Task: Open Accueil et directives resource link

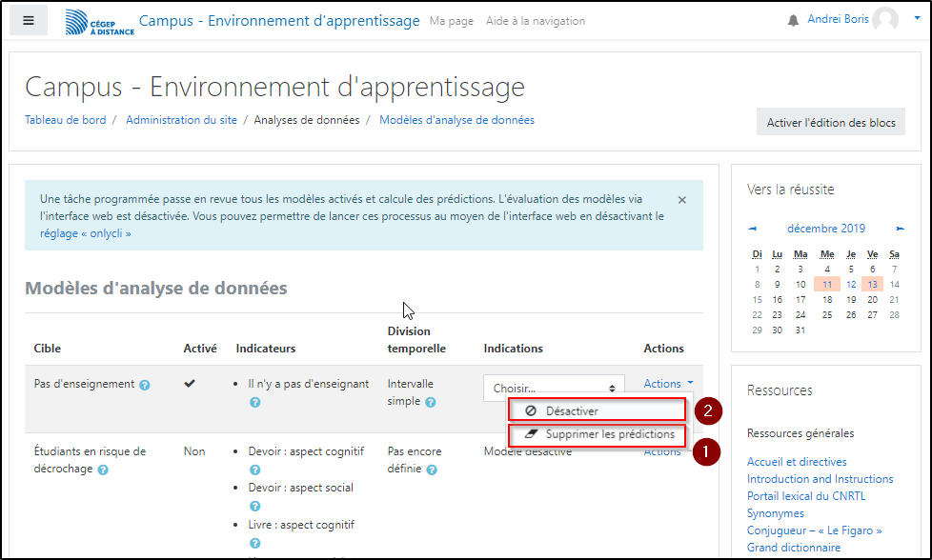Action: (796, 462)
